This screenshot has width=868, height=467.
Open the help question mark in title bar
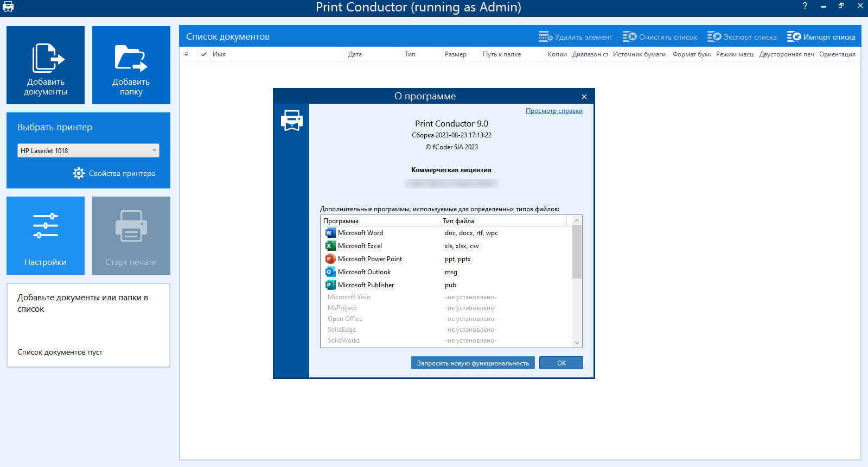805,6
